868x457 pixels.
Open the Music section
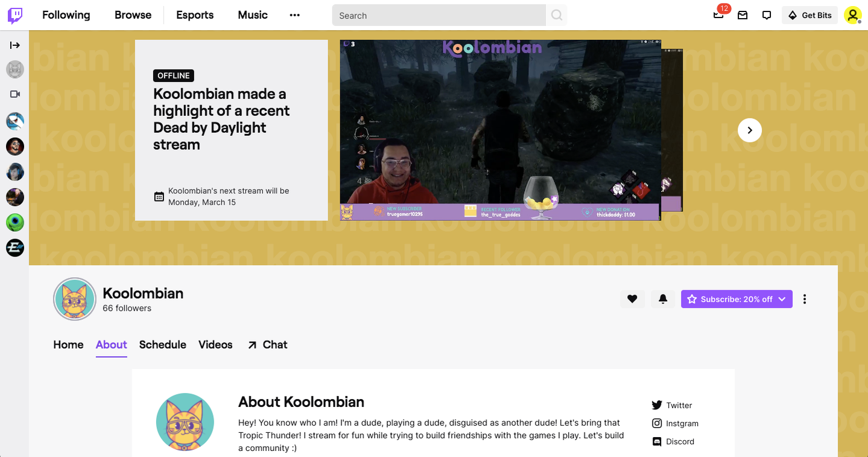[x=253, y=15]
